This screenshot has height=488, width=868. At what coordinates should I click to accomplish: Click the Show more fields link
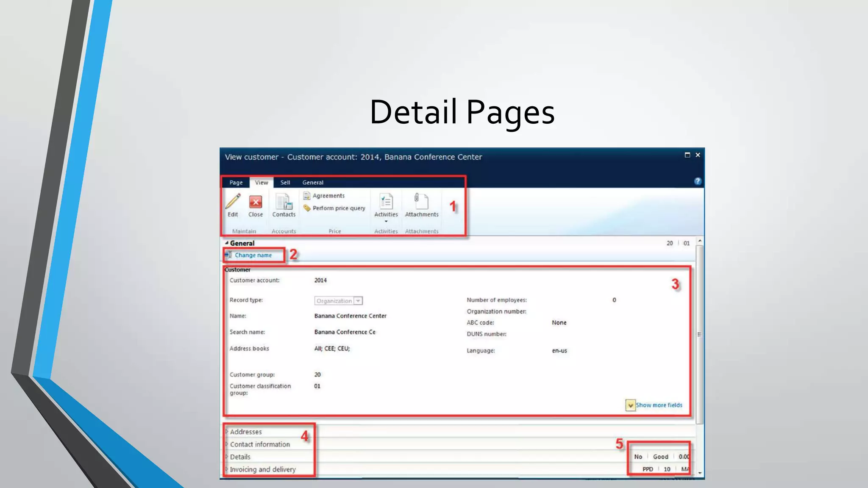click(659, 405)
